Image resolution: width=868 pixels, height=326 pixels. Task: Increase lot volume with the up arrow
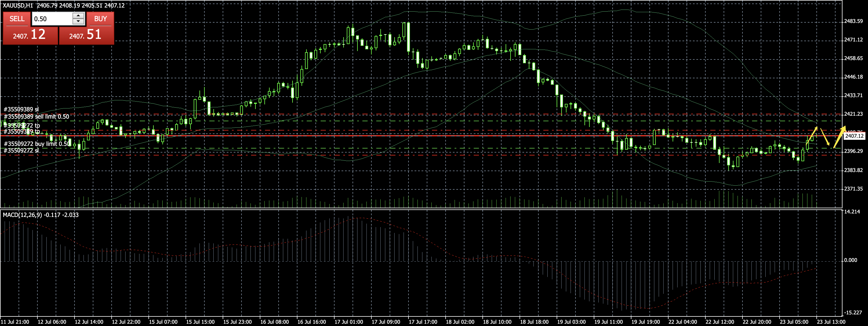click(x=78, y=16)
